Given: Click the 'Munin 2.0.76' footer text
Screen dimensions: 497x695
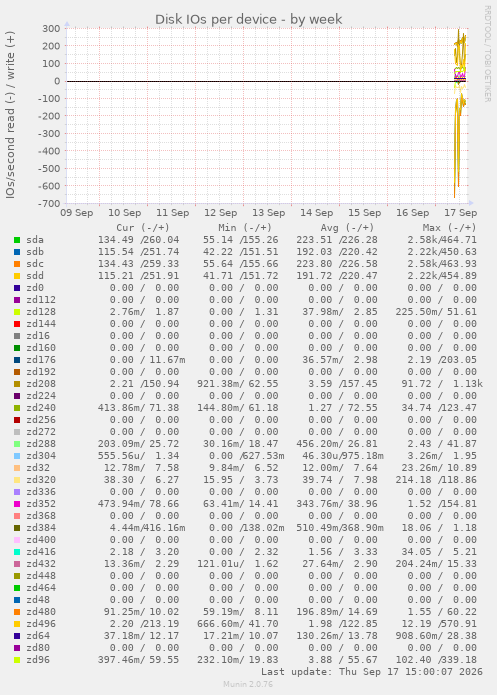Looking at the screenshot, I should pos(248,684).
